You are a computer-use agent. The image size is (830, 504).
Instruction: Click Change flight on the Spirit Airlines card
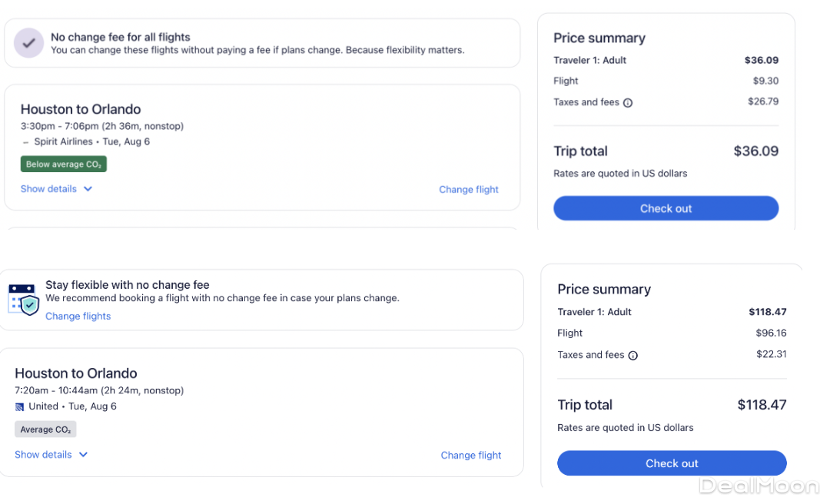[469, 190]
